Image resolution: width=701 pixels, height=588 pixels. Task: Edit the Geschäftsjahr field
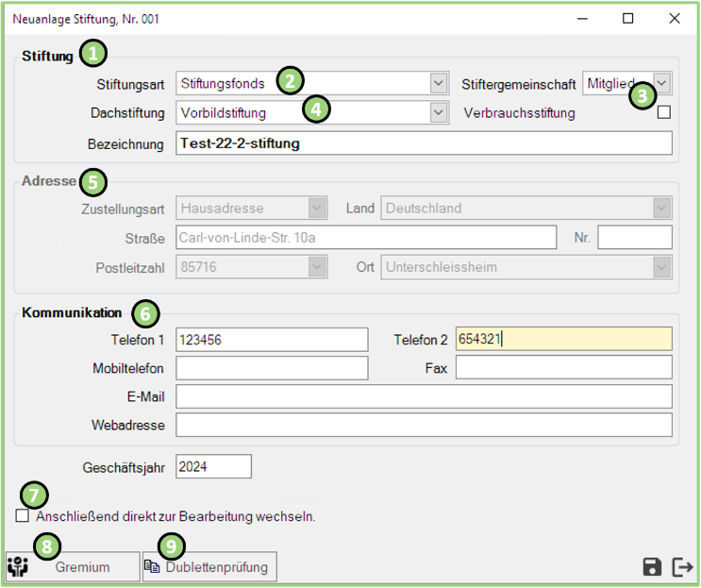coord(213,466)
